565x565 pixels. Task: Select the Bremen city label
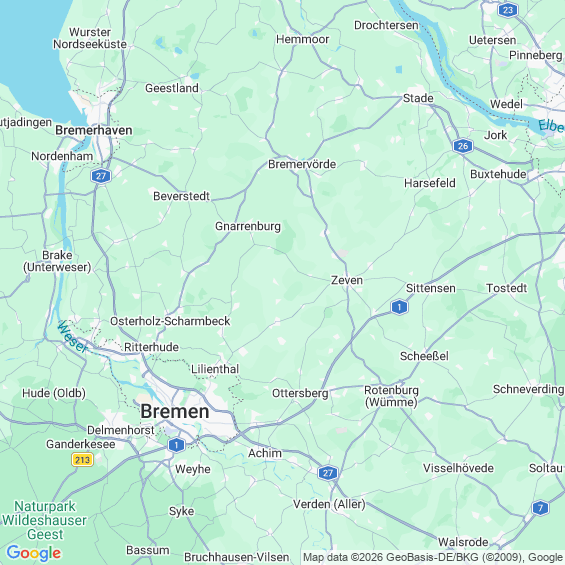[175, 411]
